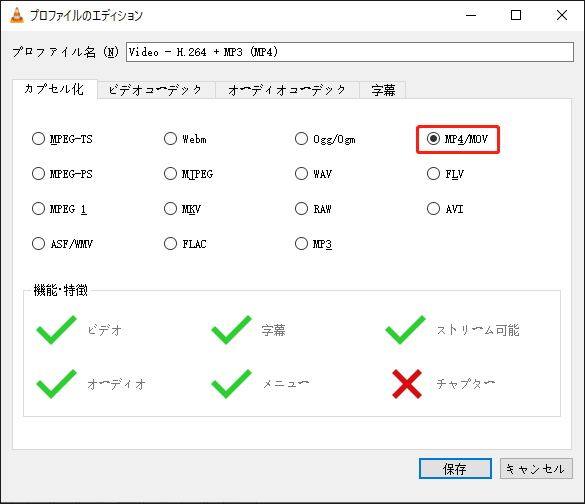Click the チャプター feature label
The width and height of the screenshot is (585, 504).
[466, 384]
